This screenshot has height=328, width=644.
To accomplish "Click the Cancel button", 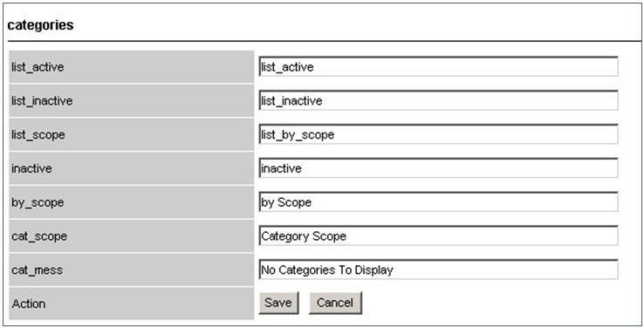I will tap(335, 303).
